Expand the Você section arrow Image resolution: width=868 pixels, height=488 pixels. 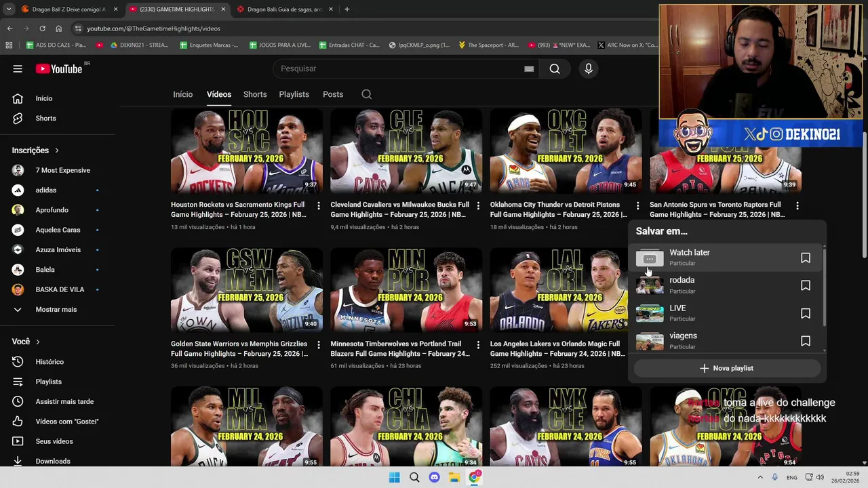[38, 342]
